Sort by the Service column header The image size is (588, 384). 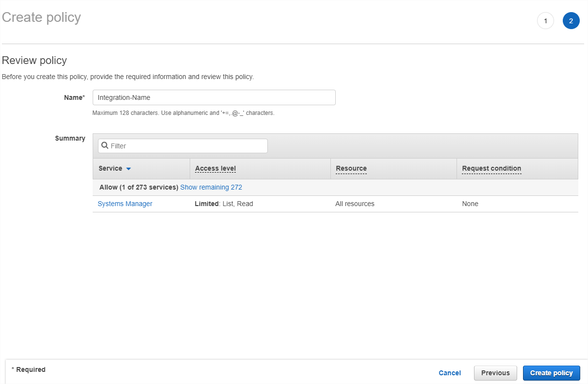coord(110,169)
